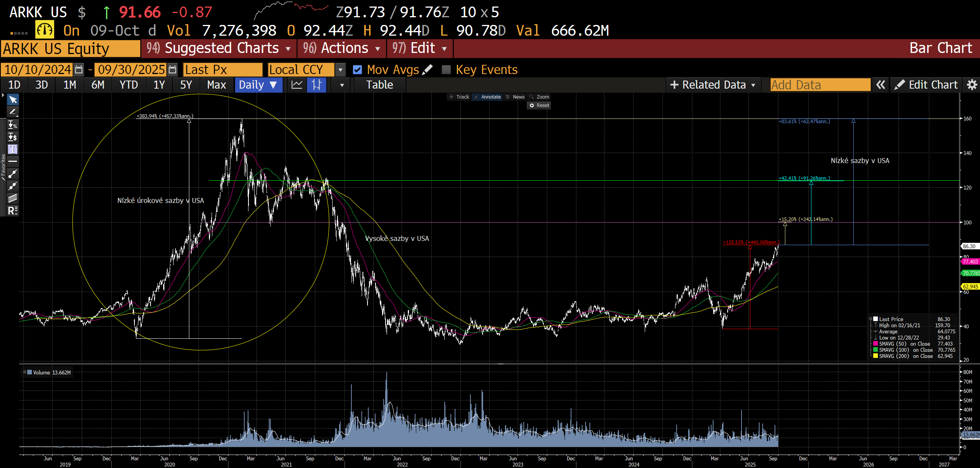The image size is (980, 468).
Task: Select the parallel channel tool
Action: (x=13, y=198)
